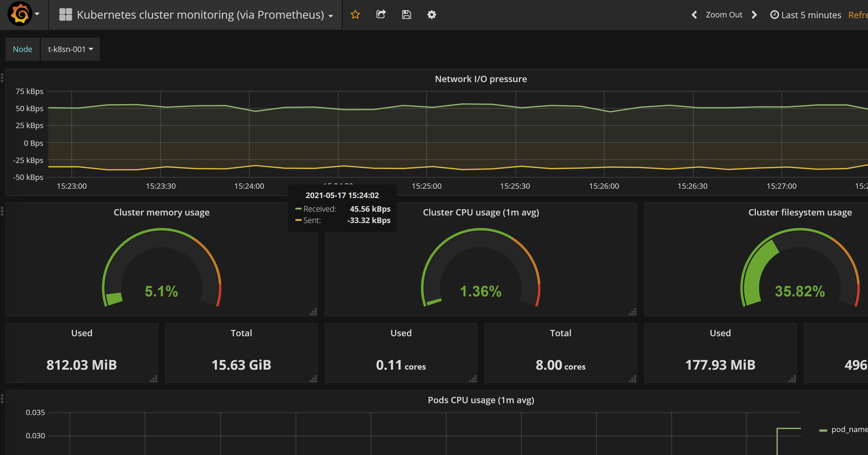Click the resize handle of the 812.03 MiB panel
The width and height of the screenshot is (868, 455).
click(x=154, y=378)
